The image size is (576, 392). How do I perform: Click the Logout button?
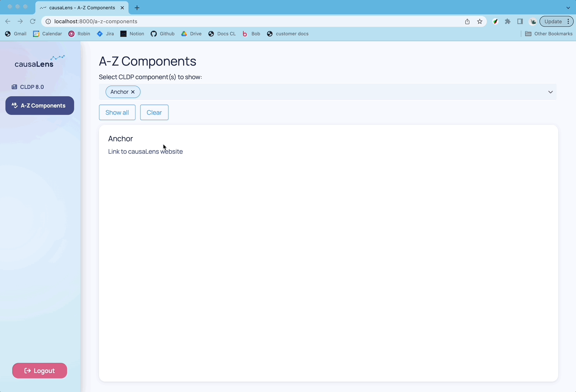[40, 371]
